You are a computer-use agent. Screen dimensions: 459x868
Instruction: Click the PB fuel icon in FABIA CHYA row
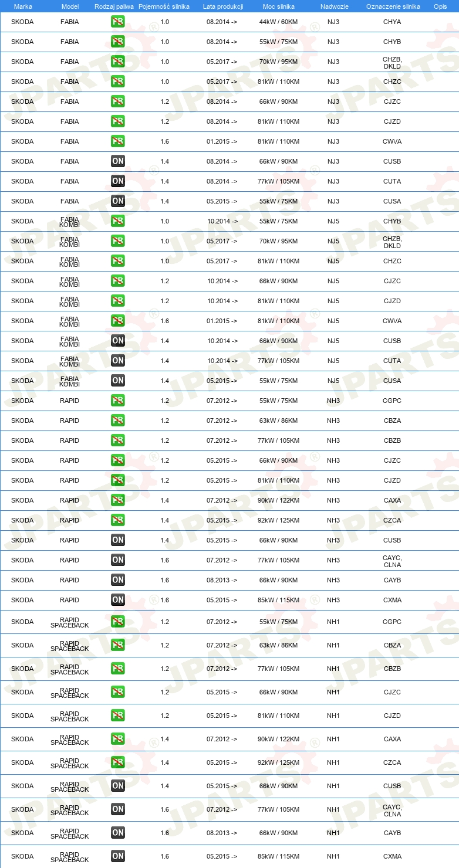click(x=118, y=22)
